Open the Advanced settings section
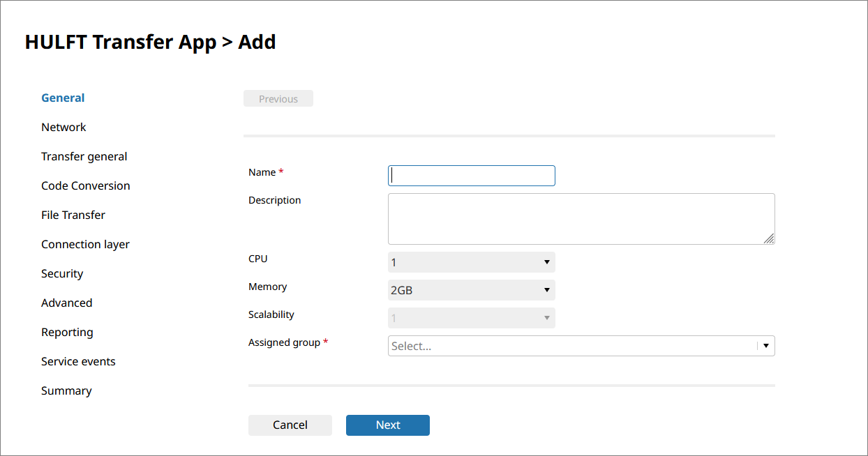The height and width of the screenshot is (456, 868). click(66, 303)
